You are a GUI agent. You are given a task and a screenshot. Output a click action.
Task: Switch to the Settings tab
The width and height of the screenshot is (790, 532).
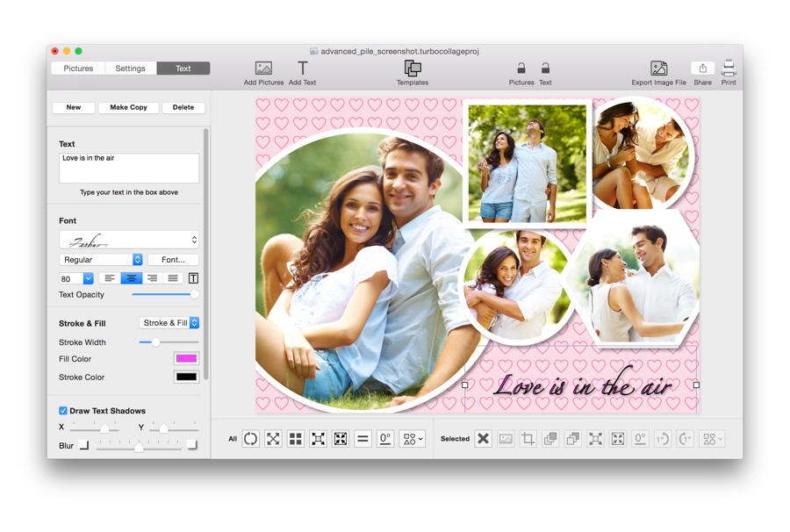click(130, 68)
